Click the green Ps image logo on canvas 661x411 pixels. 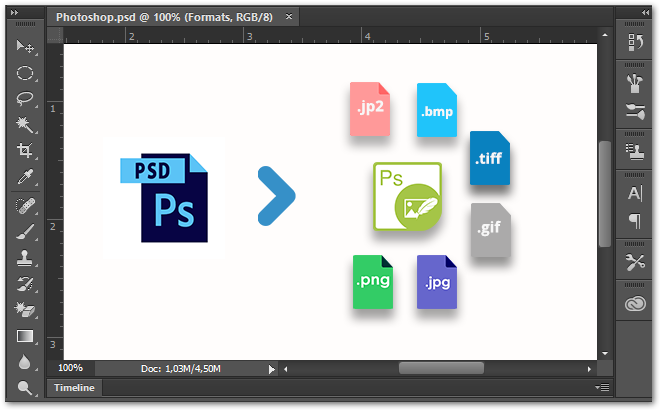(408, 196)
